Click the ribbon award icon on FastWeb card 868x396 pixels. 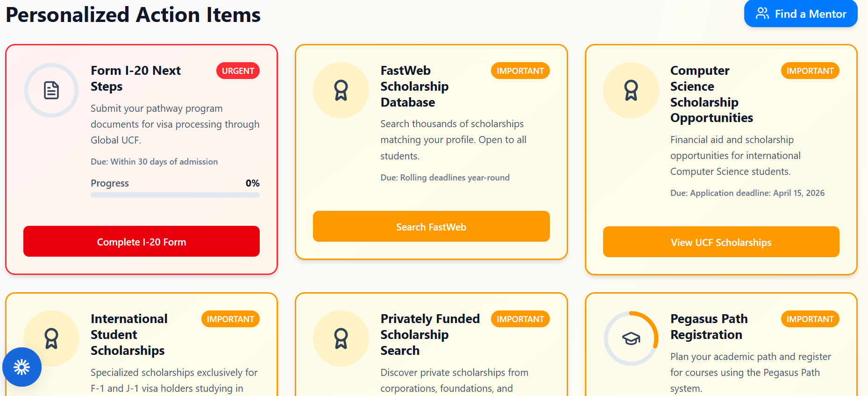click(x=341, y=90)
